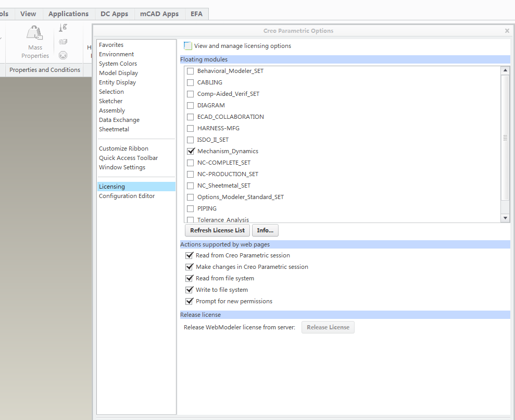Check the ECAD_COLLABORATION module

pos(190,117)
